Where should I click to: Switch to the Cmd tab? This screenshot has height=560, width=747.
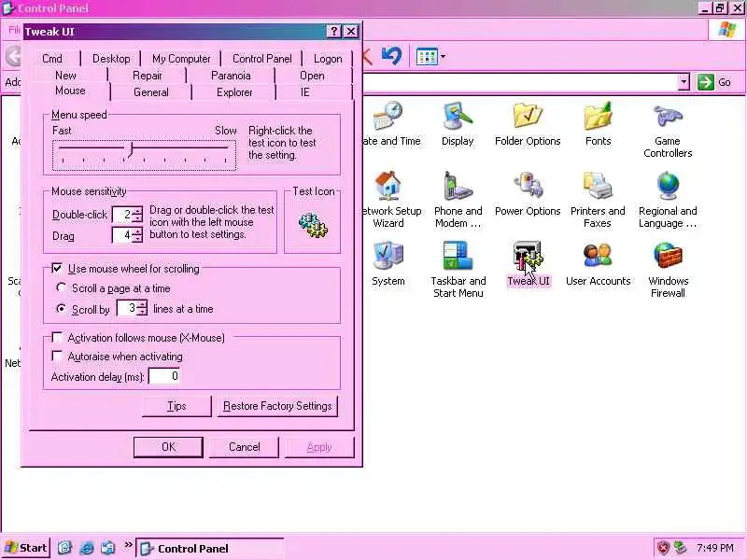click(x=52, y=59)
